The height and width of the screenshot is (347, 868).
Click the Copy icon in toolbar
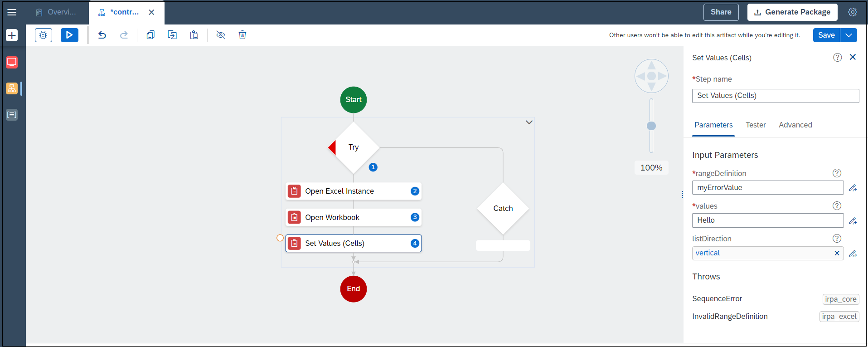150,35
